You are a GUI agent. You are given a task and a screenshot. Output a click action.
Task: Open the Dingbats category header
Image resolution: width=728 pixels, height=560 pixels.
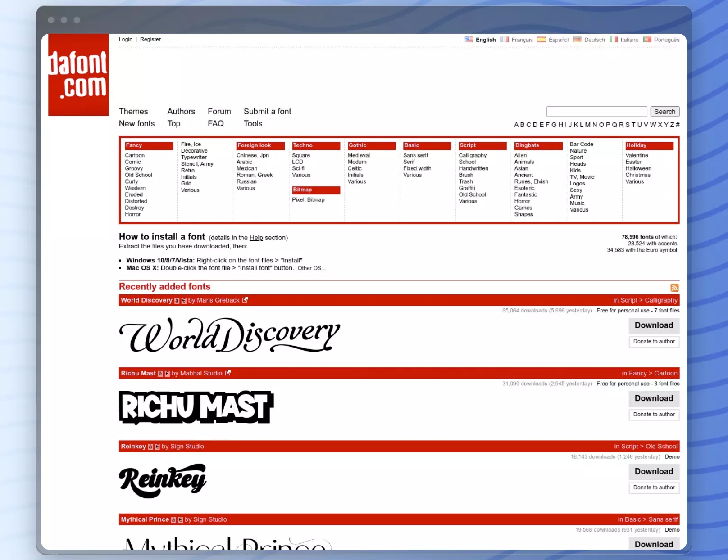538,146
